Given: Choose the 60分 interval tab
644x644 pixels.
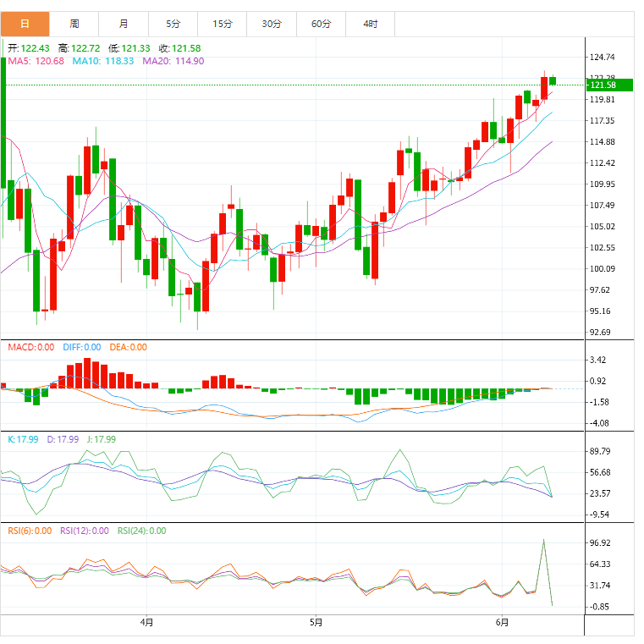Looking at the screenshot, I should pyautogui.click(x=321, y=24).
